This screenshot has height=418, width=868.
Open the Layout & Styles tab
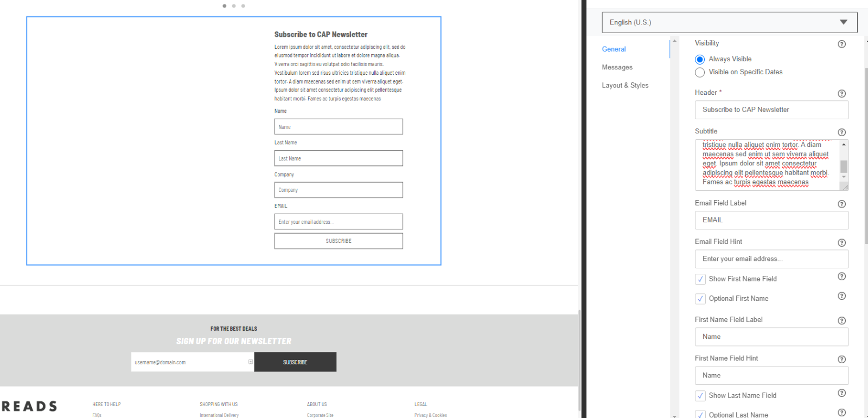point(625,85)
